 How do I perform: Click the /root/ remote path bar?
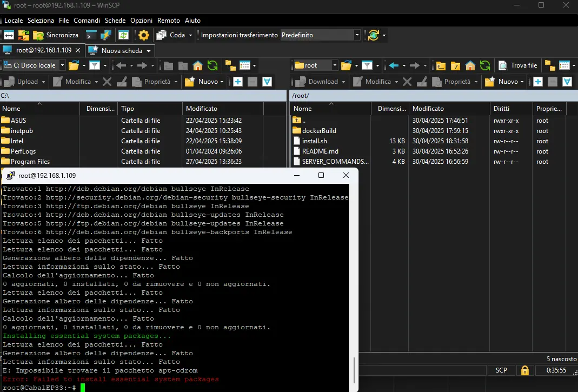(434, 96)
